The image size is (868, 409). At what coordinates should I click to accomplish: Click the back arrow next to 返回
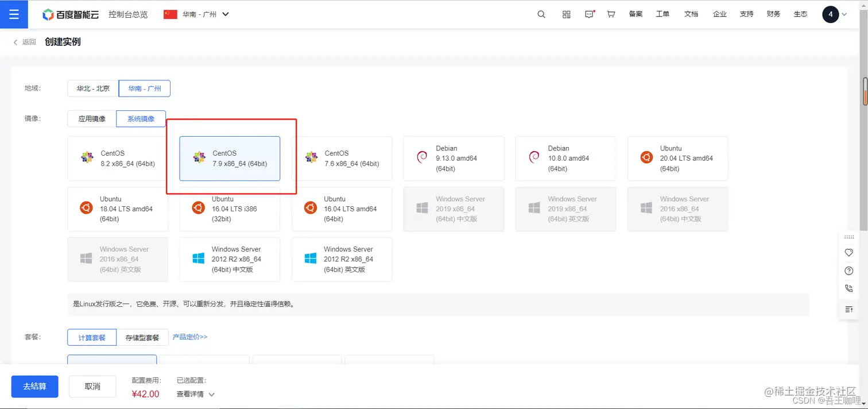tap(15, 42)
